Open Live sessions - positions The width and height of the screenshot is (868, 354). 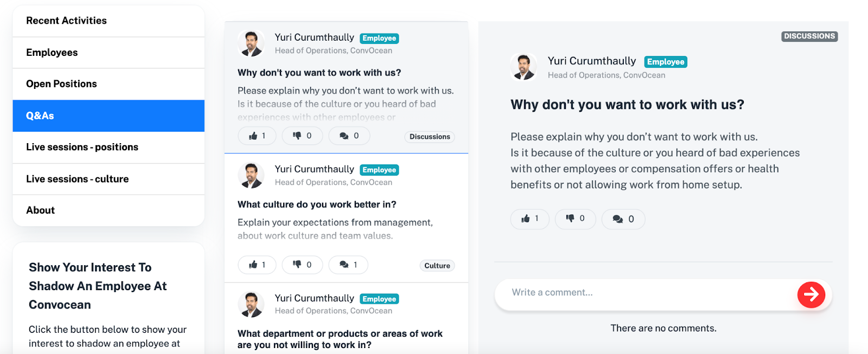(x=108, y=147)
